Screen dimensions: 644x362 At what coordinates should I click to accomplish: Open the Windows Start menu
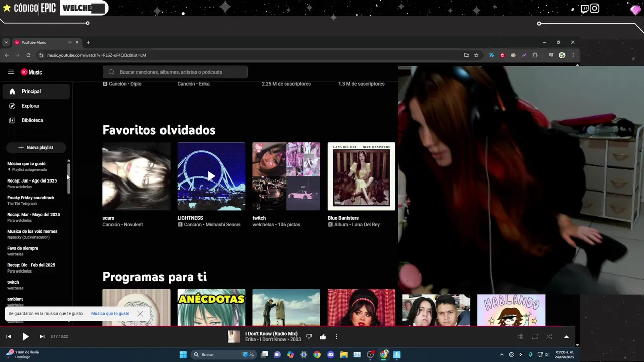pyautogui.click(x=183, y=355)
